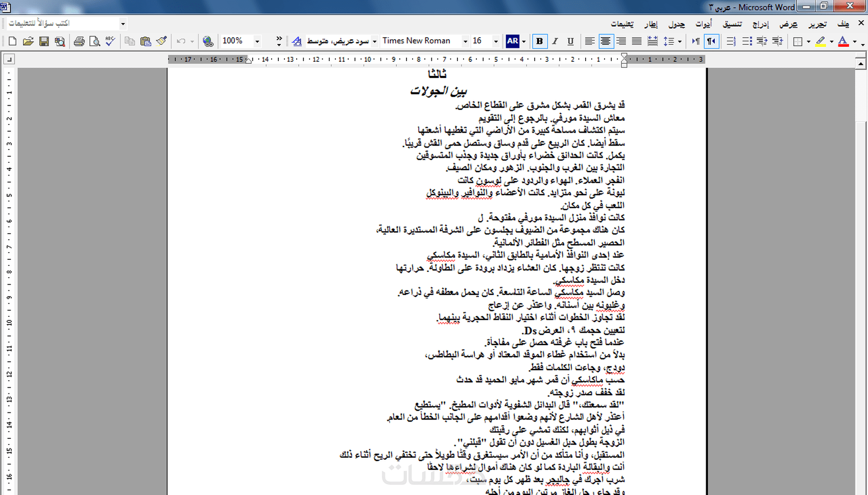Open Styles and Formatting pane icon
The image size is (868, 495).
point(297,41)
